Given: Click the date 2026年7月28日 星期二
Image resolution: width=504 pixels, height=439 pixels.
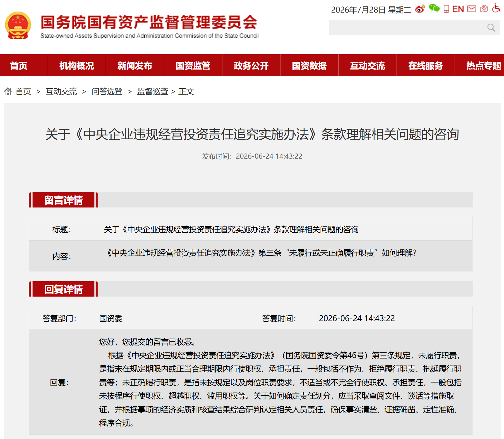Looking at the screenshot, I should tap(371, 10).
